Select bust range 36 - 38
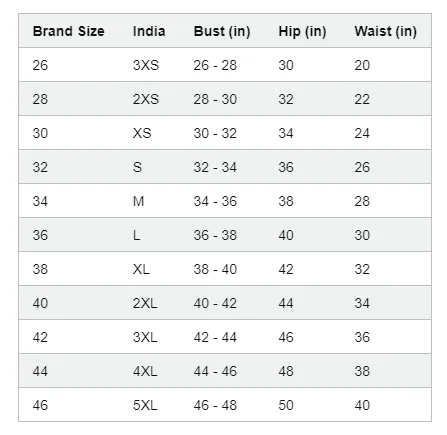Image resolution: width=447 pixels, height=435 pixels. 215,235
